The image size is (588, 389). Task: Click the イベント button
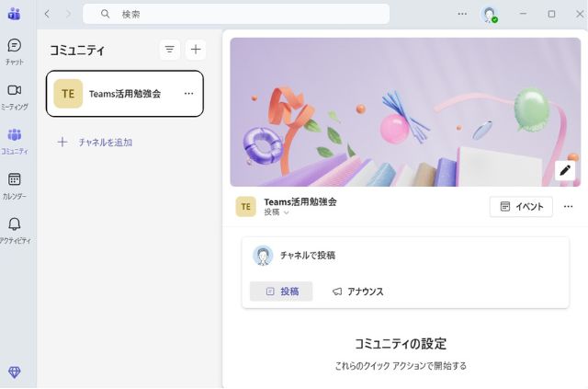tap(521, 206)
